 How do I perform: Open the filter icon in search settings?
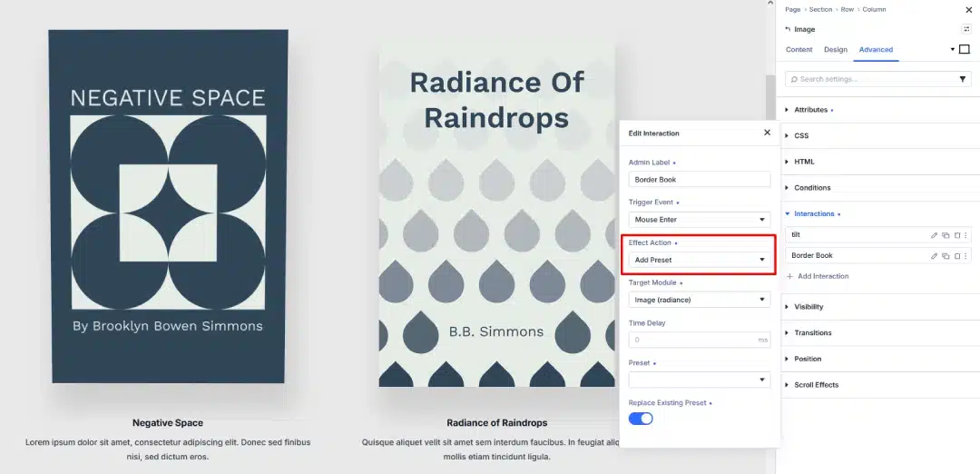pyautogui.click(x=963, y=79)
